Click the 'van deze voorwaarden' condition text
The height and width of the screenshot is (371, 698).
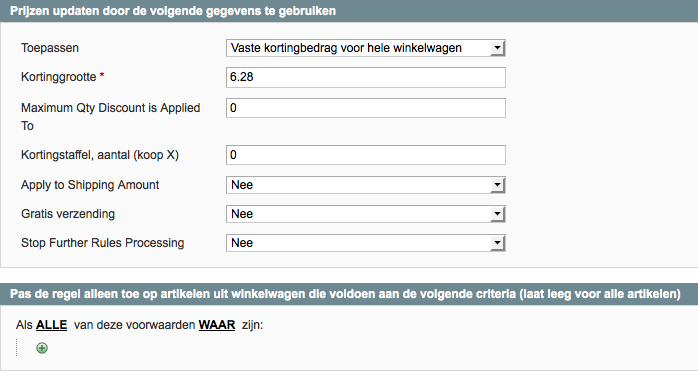134,325
